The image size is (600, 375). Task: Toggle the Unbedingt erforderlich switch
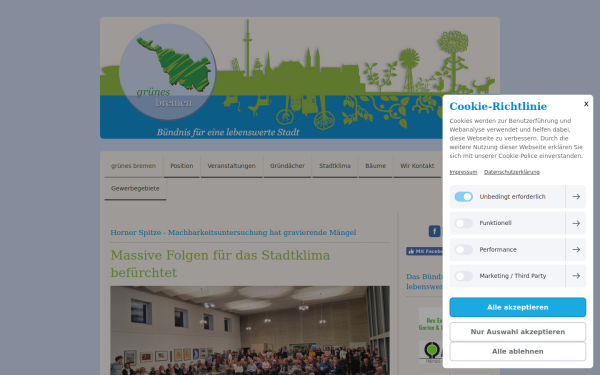pos(463,197)
